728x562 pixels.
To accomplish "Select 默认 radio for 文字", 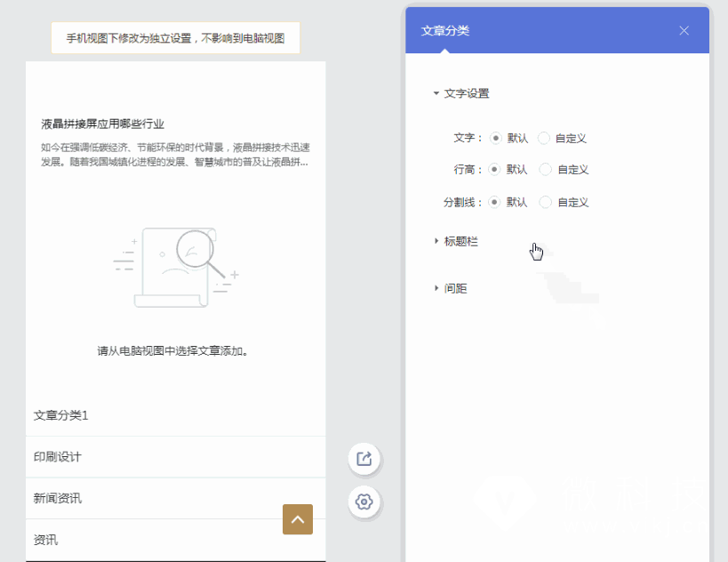I will pos(495,138).
